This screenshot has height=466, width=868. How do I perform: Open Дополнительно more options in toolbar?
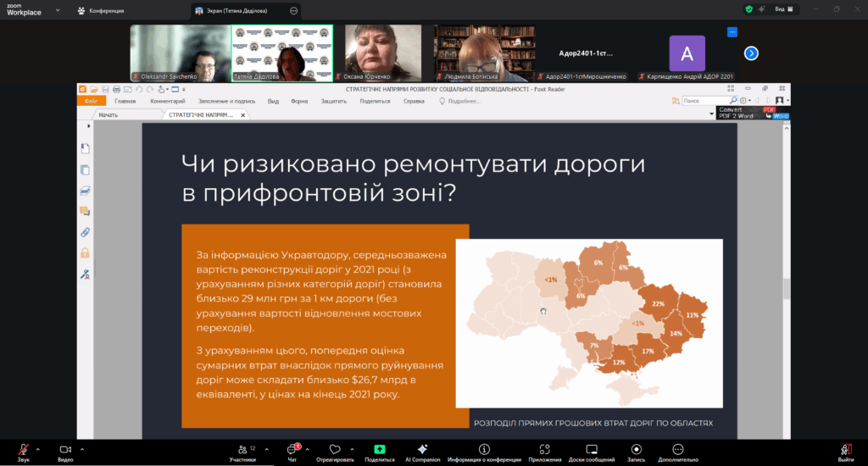click(x=677, y=452)
